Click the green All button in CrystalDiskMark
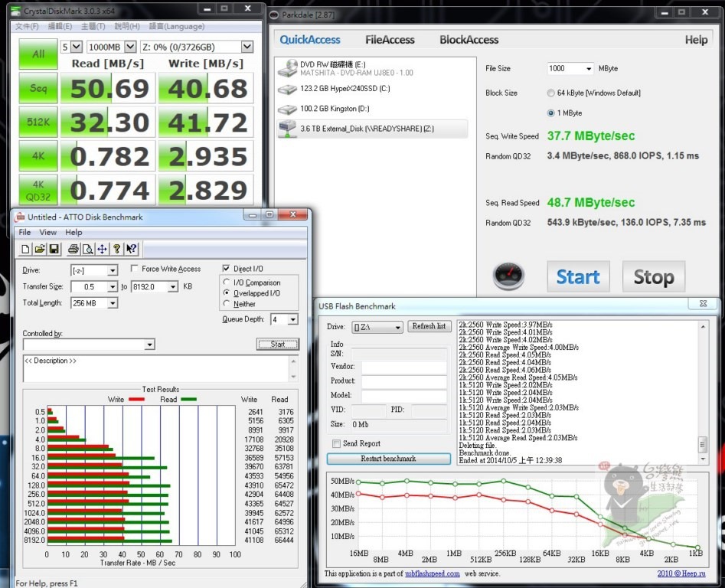 pos(38,54)
